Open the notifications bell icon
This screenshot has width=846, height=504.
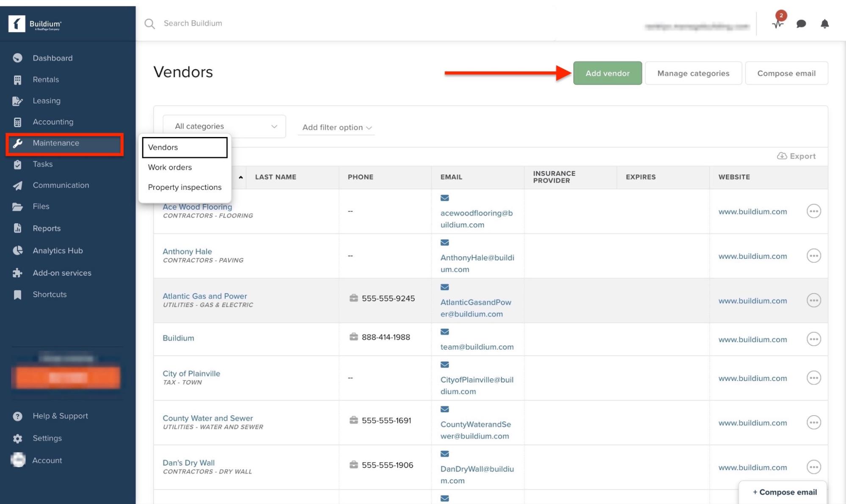click(x=824, y=24)
